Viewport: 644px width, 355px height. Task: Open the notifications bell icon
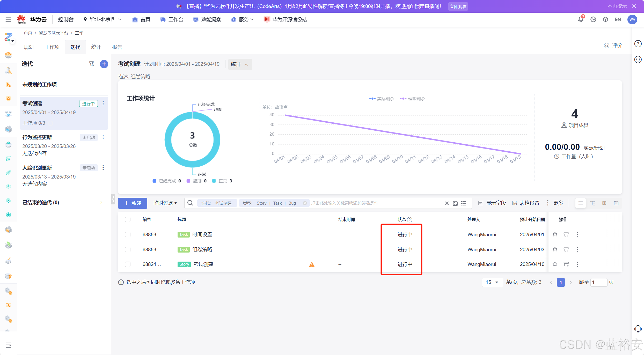click(581, 19)
